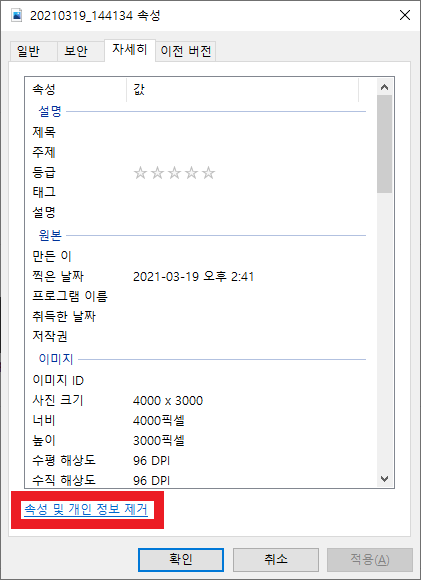Screen dimensions: 421x580
Task: Switch to the 일반 tab
Action: [33, 51]
